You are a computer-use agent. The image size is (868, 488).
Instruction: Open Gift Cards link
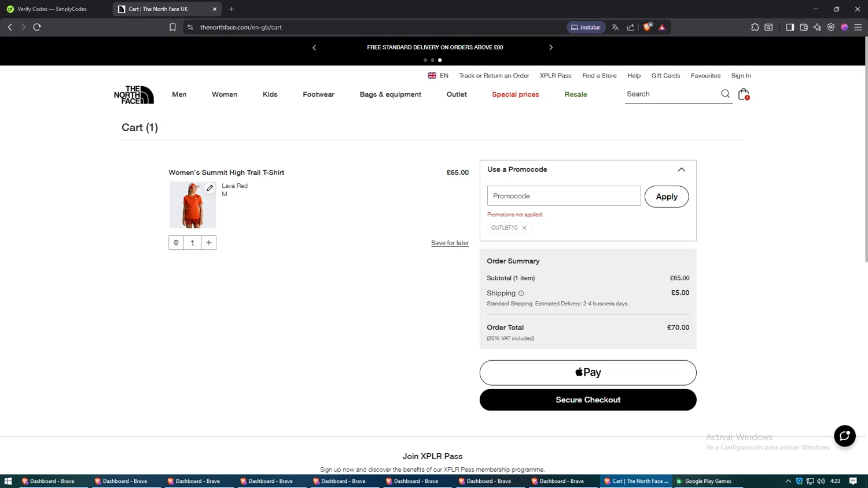665,76
